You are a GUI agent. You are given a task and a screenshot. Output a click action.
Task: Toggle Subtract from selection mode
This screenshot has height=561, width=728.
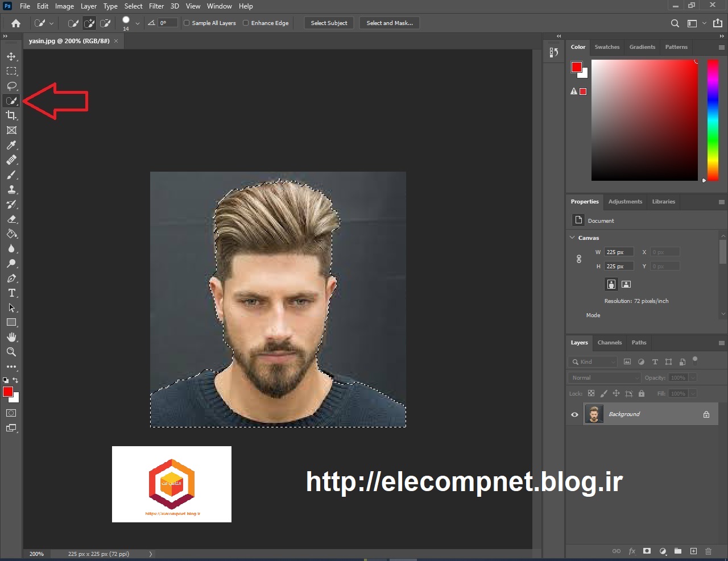click(x=105, y=23)
